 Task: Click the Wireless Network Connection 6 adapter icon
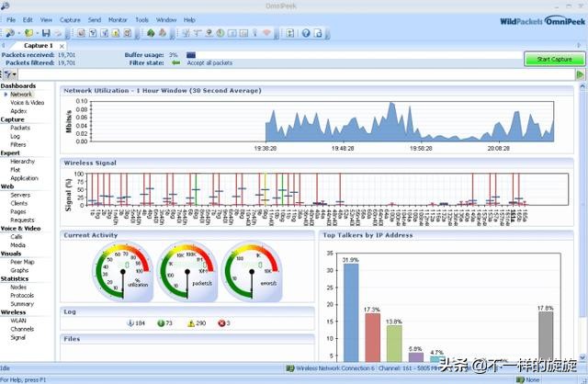(290, 368)
